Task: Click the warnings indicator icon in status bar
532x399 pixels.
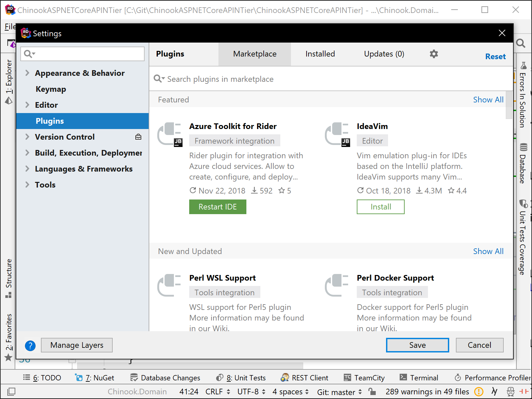Action: (478, 392)
